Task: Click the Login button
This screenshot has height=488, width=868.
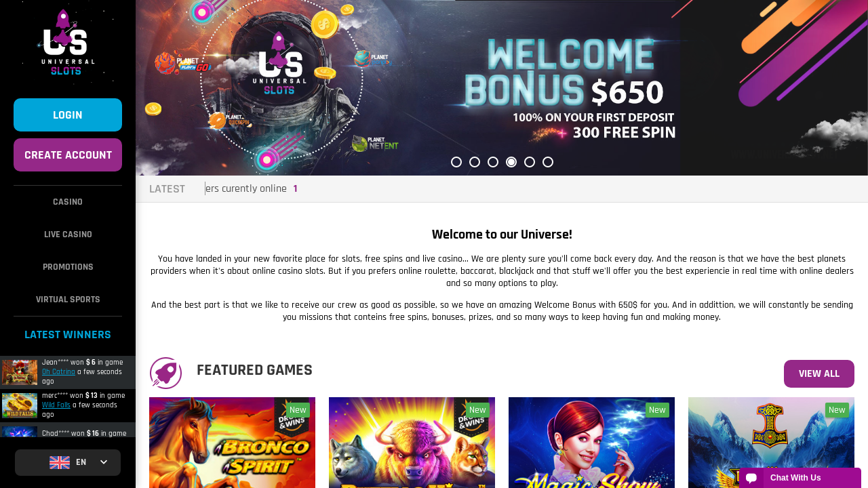Action: click(x=68, y=115)
